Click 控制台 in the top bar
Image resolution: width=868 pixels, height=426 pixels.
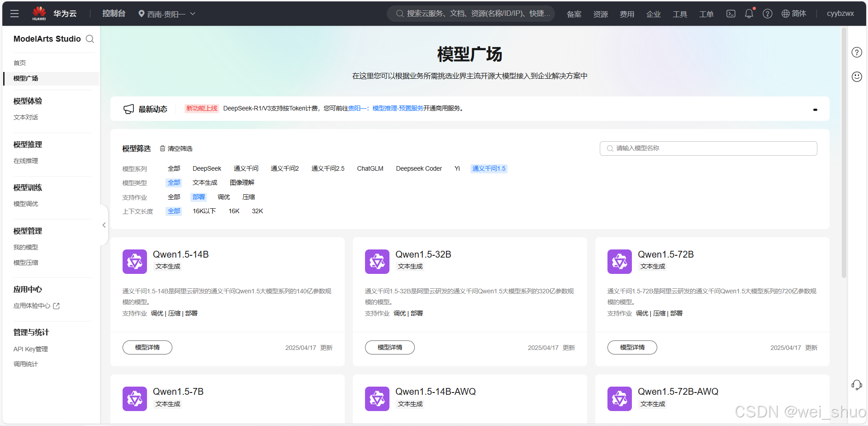114,14
